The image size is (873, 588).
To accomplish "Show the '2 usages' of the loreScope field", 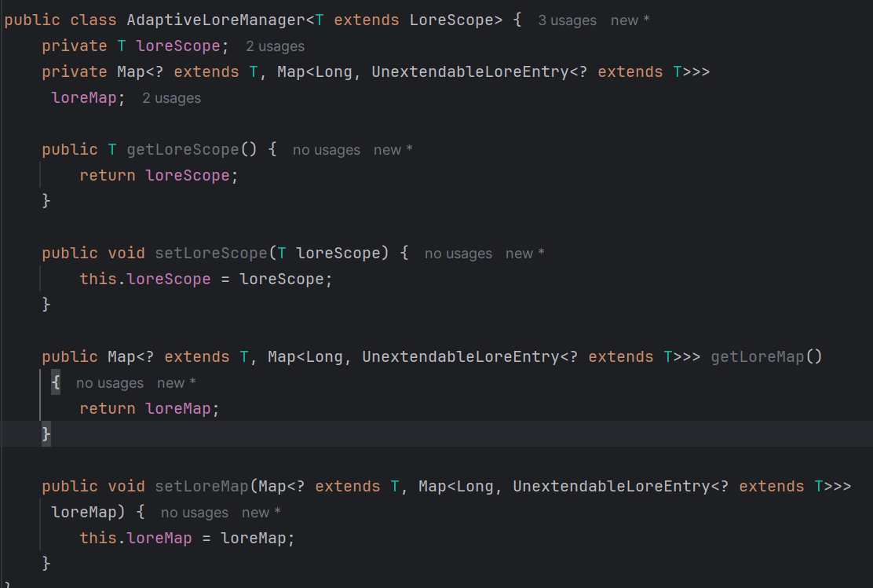I will [x=275, y=46].
